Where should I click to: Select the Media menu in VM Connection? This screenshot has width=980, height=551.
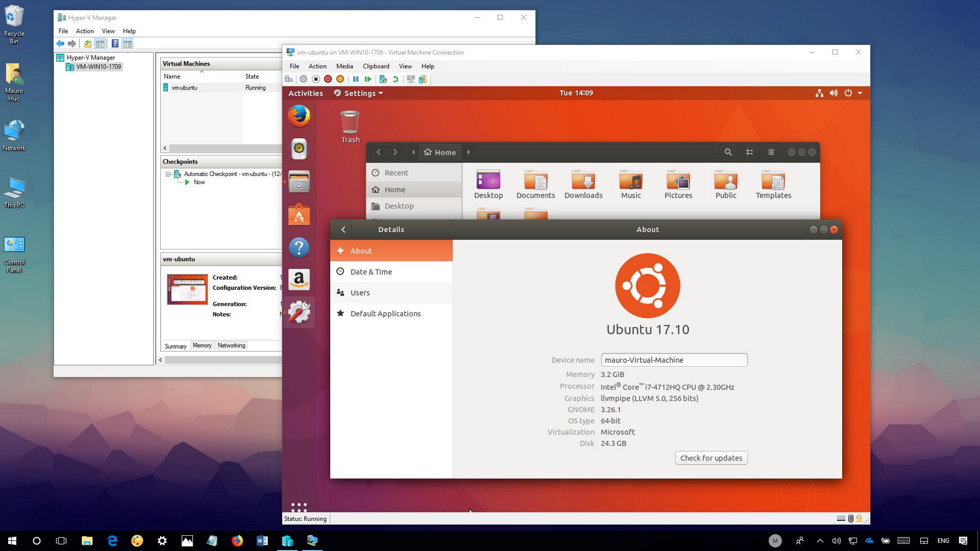(x=343, y=66)
